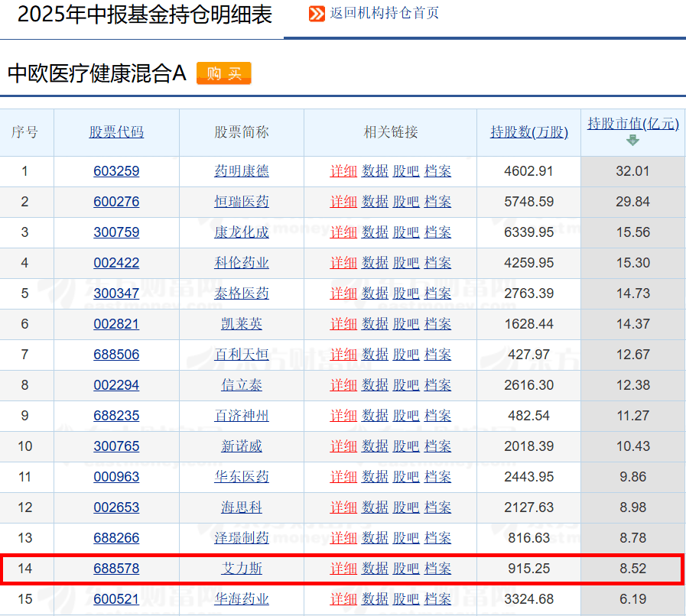Click the orange 购买 button
686x616 pixels.
[x=223, y=73]
